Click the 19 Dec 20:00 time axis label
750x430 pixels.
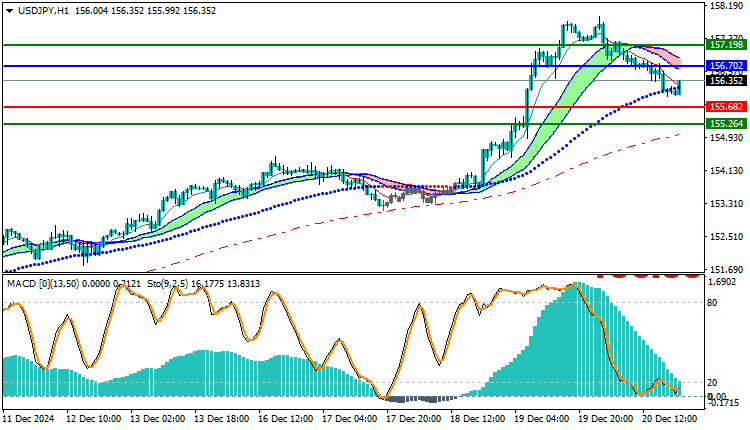point(607,419)
